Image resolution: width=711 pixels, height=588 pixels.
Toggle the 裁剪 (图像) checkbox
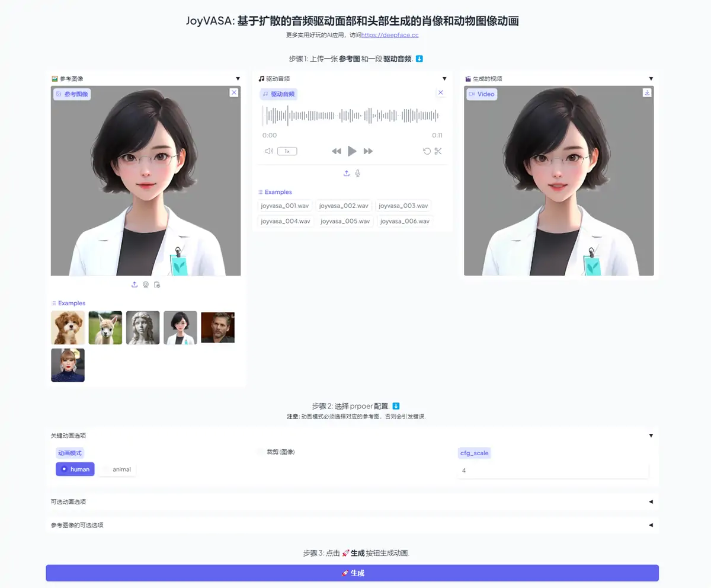pos(260,452)
